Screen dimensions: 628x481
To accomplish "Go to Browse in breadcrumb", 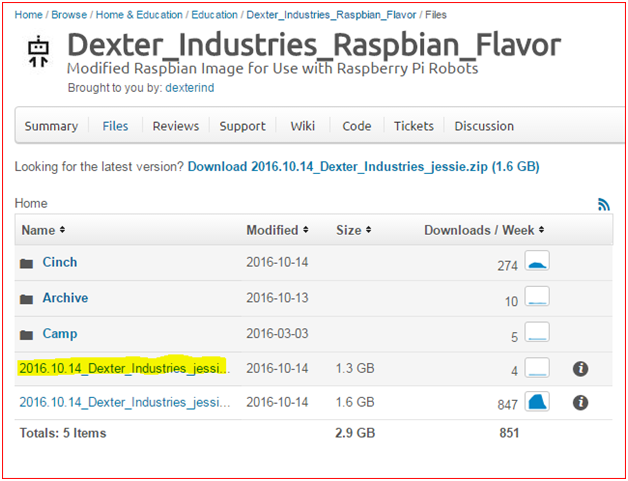I will (69, 15).
